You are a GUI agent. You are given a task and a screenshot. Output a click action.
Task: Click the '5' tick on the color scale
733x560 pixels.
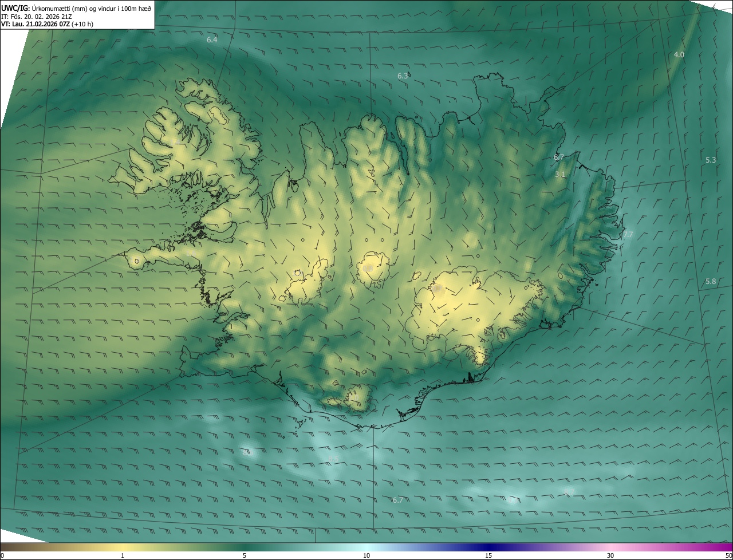[x=245, y=555]
